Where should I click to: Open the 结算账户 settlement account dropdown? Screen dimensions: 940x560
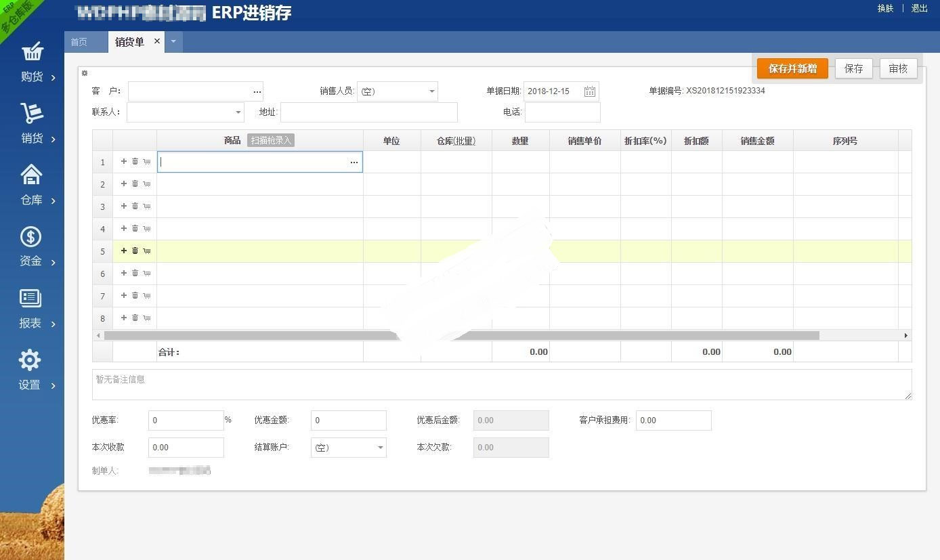coord(379,447)
